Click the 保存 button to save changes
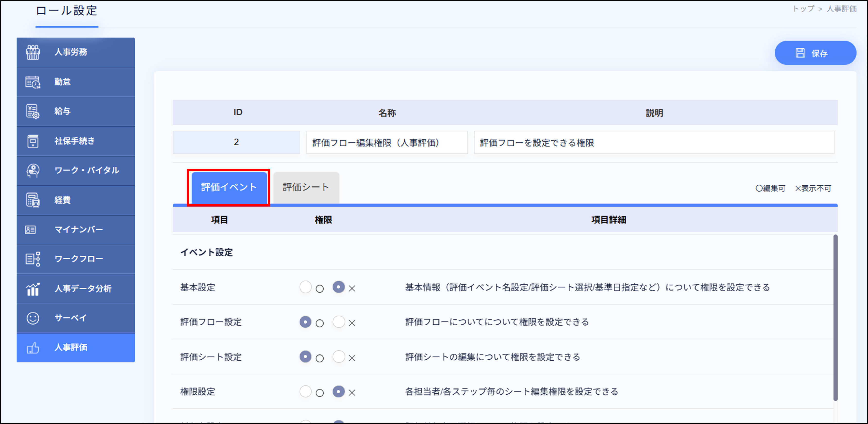Viewport: 868px width, 424px height. coord(815,52)
